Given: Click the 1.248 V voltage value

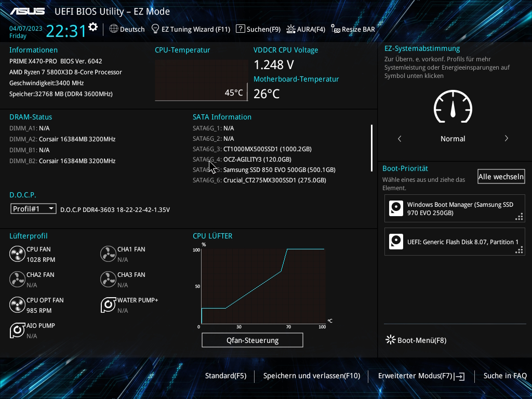Looking at the screenshot, I should click(x=274, y=64).
